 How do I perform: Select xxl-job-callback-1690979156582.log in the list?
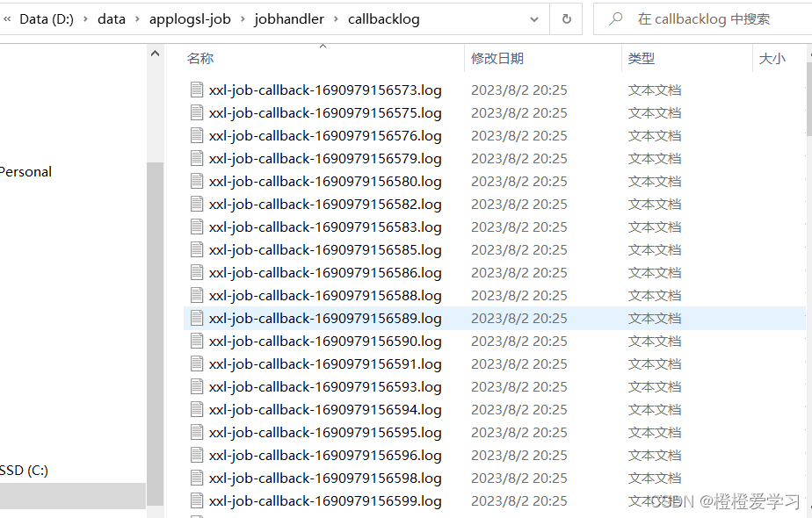pos(325,204)
